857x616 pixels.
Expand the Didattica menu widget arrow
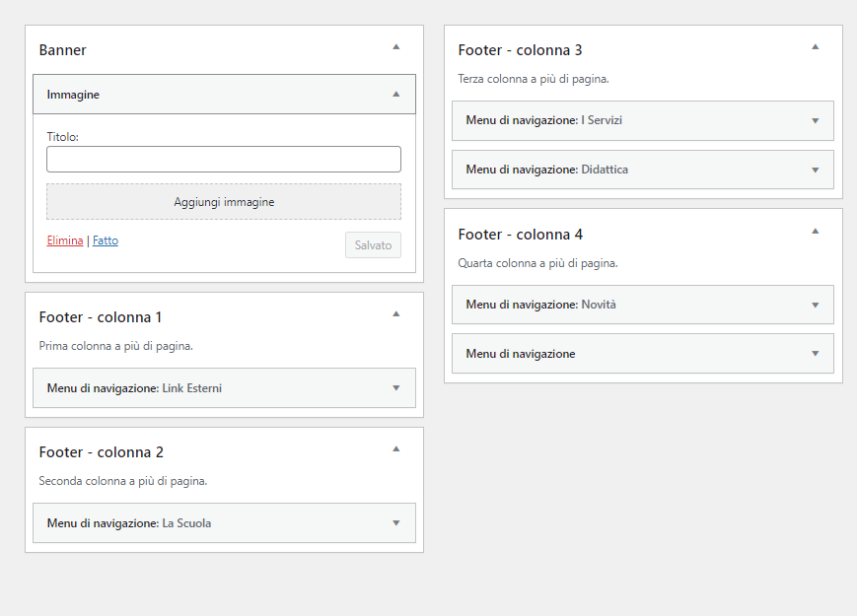pos(815,170)
